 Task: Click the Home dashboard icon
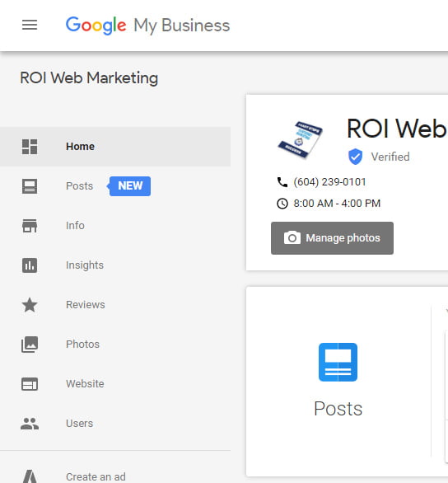pyautogui.click(x=30, y=147)
